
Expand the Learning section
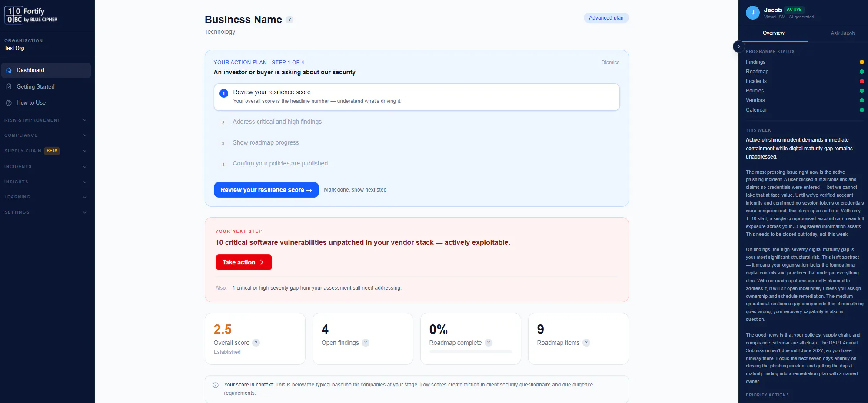coord(46,197)
